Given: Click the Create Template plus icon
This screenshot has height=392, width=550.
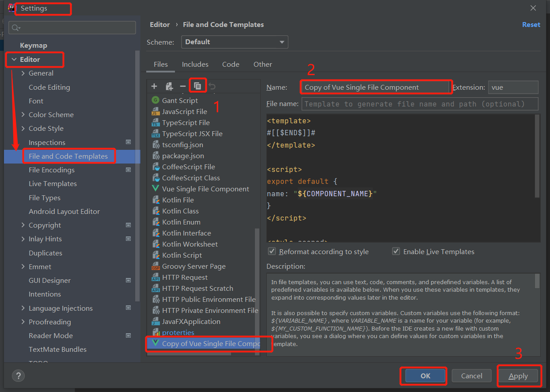Looking at the screenshot, I should click(x=154, y=86).
